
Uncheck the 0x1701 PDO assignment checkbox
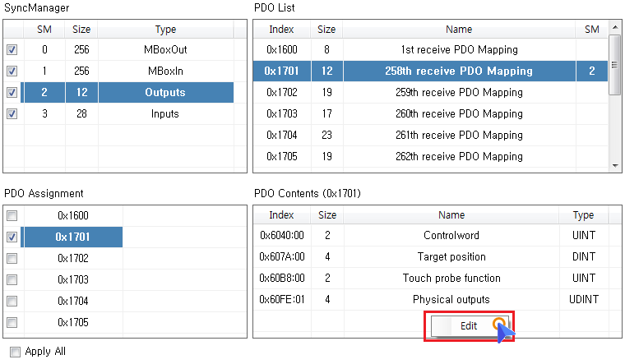coord(12,237)
